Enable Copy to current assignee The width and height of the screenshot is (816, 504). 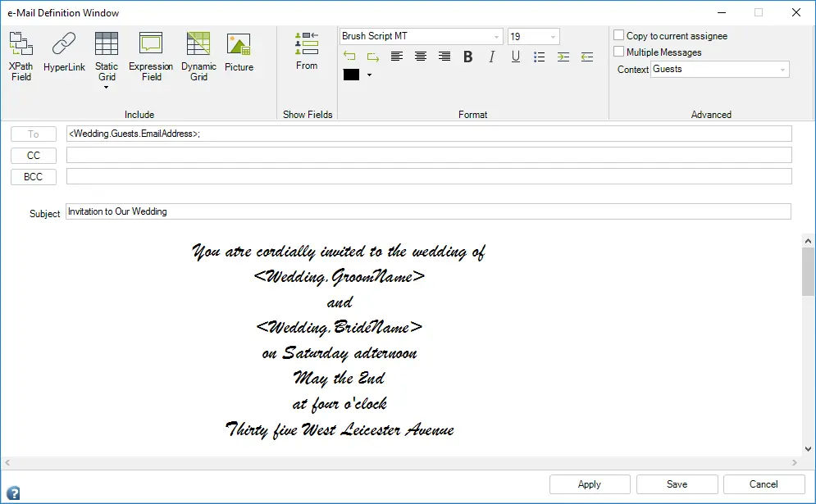click(618, 35)
